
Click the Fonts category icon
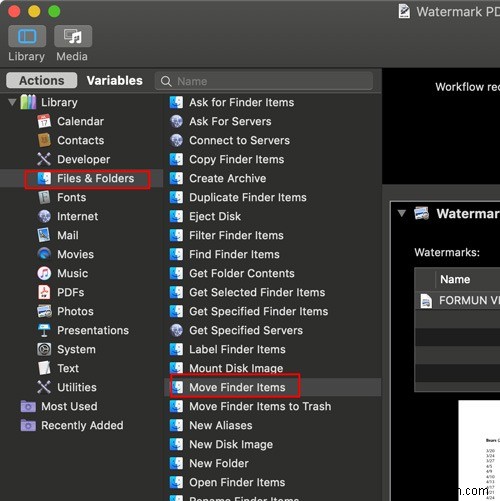coord(44,197)
